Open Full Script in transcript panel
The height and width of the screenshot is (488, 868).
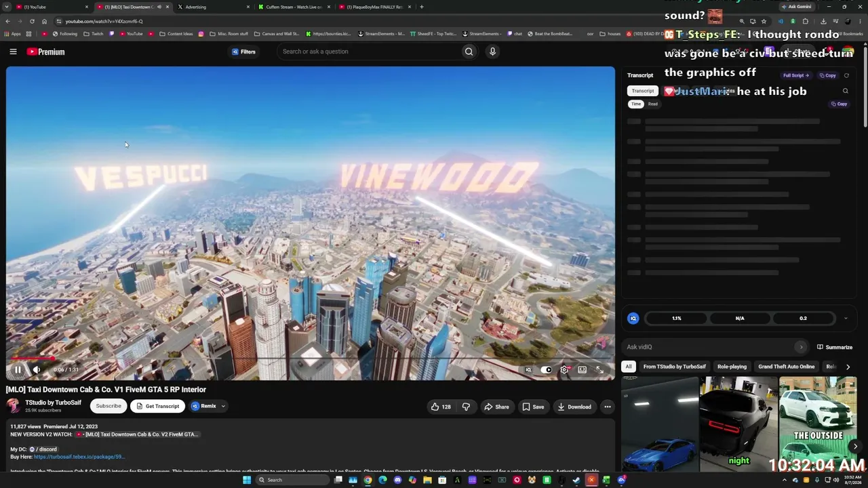tap(795, 75)
